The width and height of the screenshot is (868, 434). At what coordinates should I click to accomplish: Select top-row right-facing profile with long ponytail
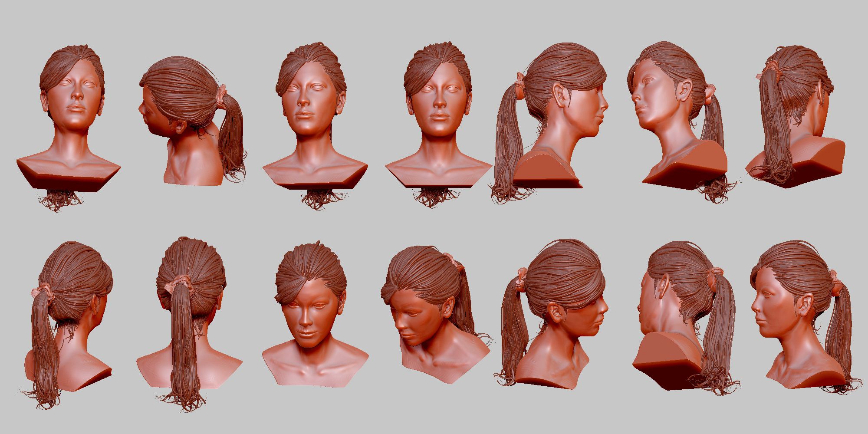[x=549, y=122]
